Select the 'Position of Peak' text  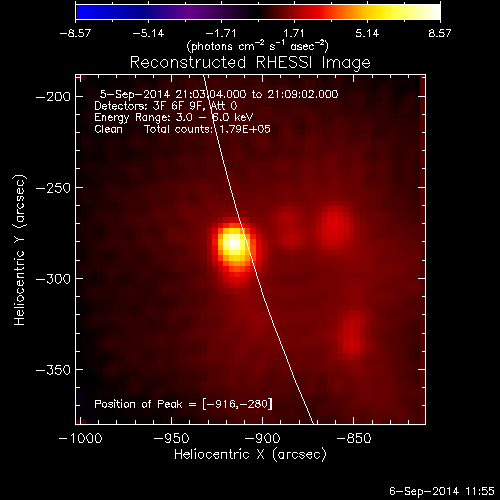tap(138, 404)
